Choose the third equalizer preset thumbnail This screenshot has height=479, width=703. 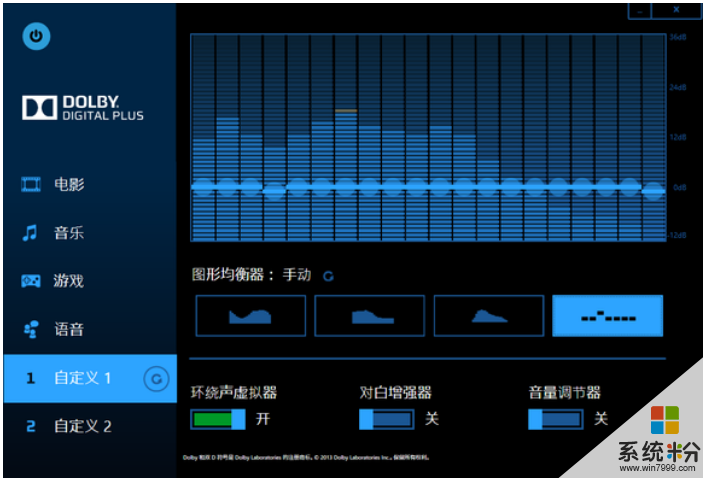click(489, 316)
